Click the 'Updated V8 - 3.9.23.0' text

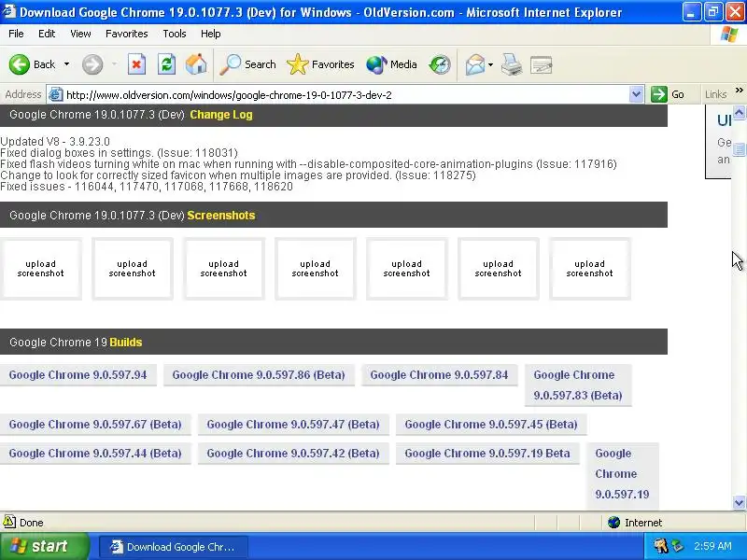55,142
